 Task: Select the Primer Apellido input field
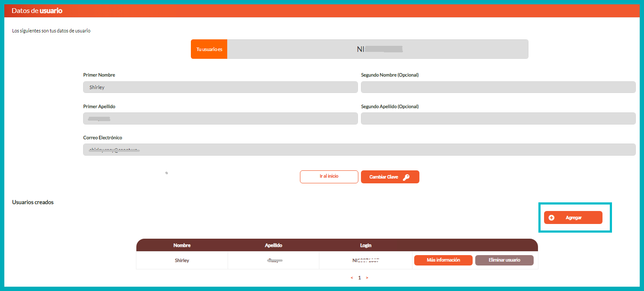(220, 118)
